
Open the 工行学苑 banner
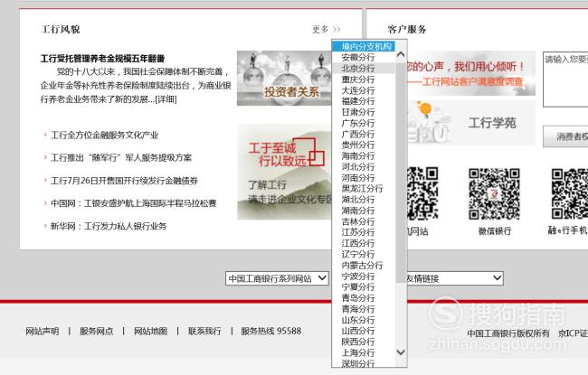471,123
